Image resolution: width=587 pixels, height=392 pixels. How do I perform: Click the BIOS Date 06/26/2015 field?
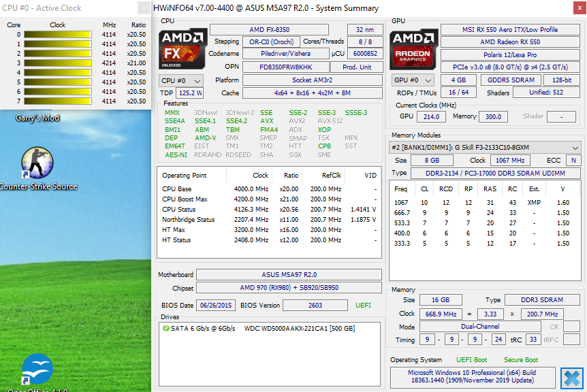(216, 305)
